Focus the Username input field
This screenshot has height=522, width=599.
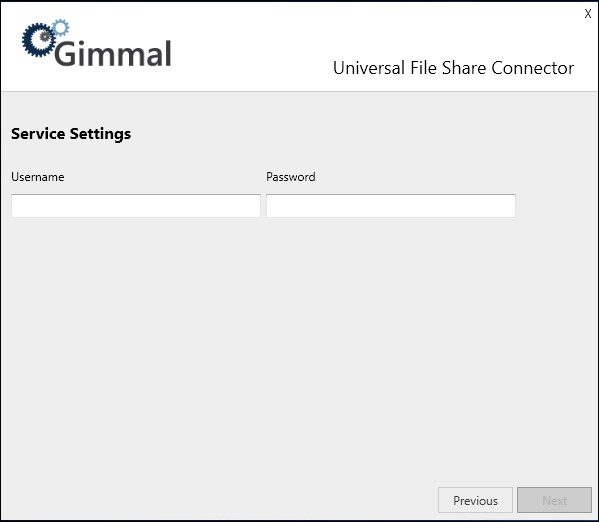click(x=136, y=206)
